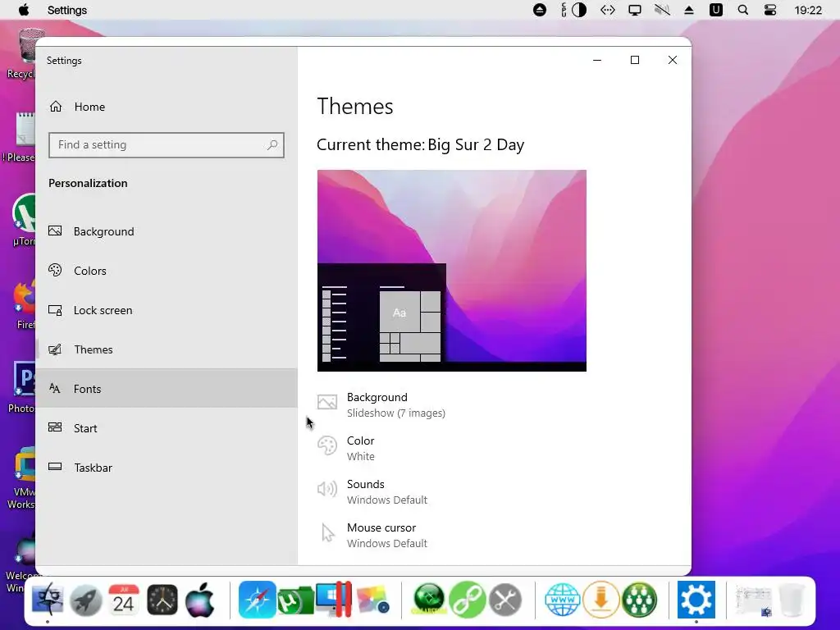
Task: Click the muted volume icon in the menu bar
Action: coord(662,10)
